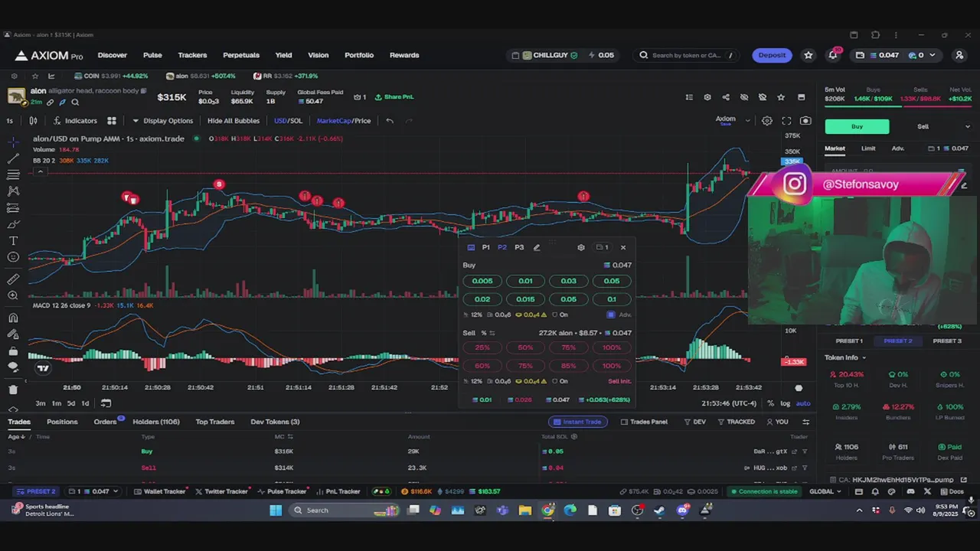This screenshot has width=980, height=551.
Task: Take a chart snapshot with camera icon
Action: [x=805, y=121]
